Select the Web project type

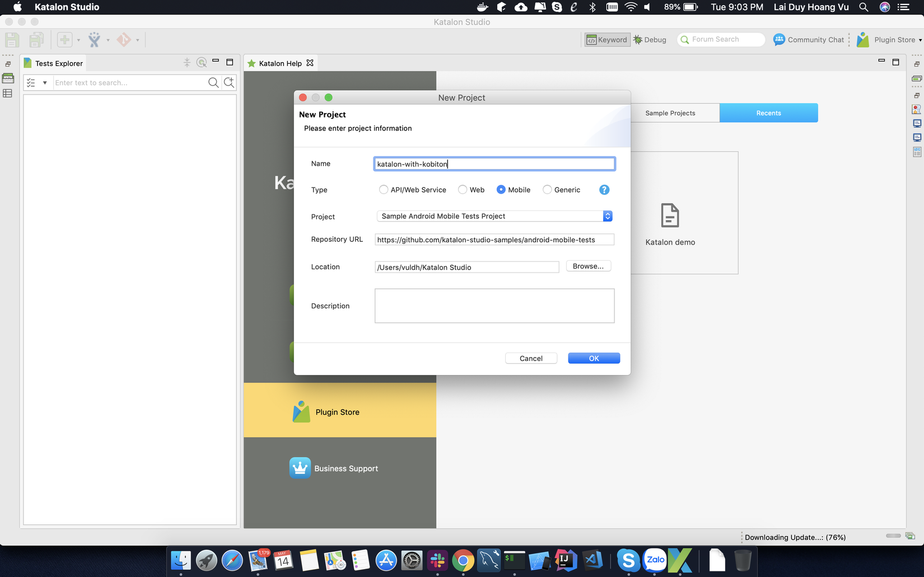pyautogui.click(x=472, y=190)
